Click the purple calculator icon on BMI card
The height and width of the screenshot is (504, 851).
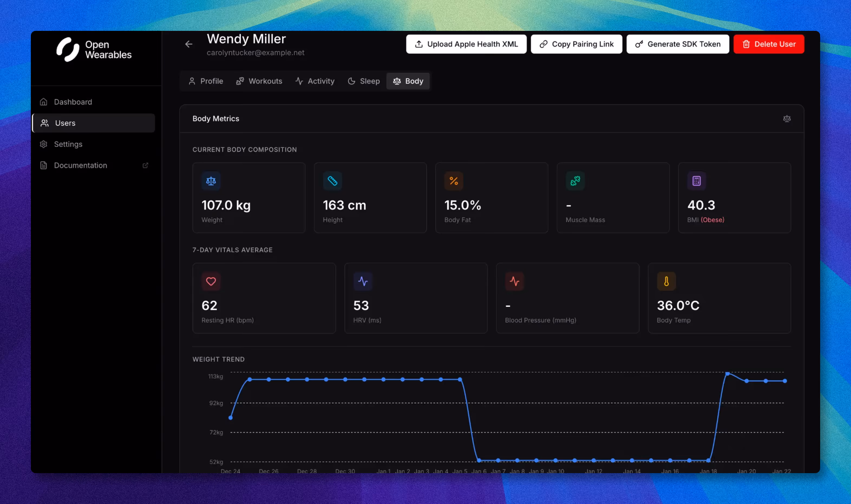click(696, 181)
